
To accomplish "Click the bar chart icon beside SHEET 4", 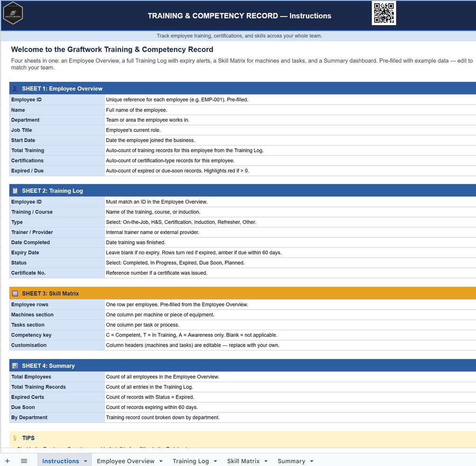I will click(15, 366).
